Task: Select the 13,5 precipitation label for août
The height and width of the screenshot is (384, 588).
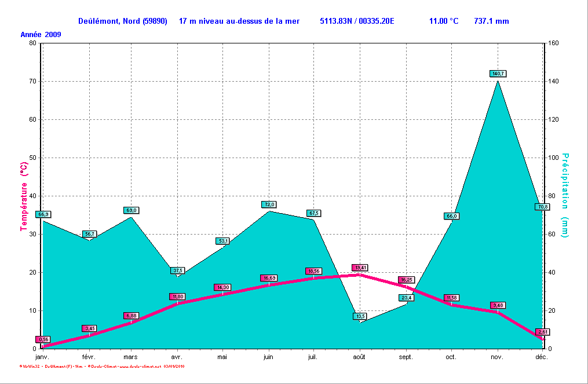Action: click(x=360, y=316)
